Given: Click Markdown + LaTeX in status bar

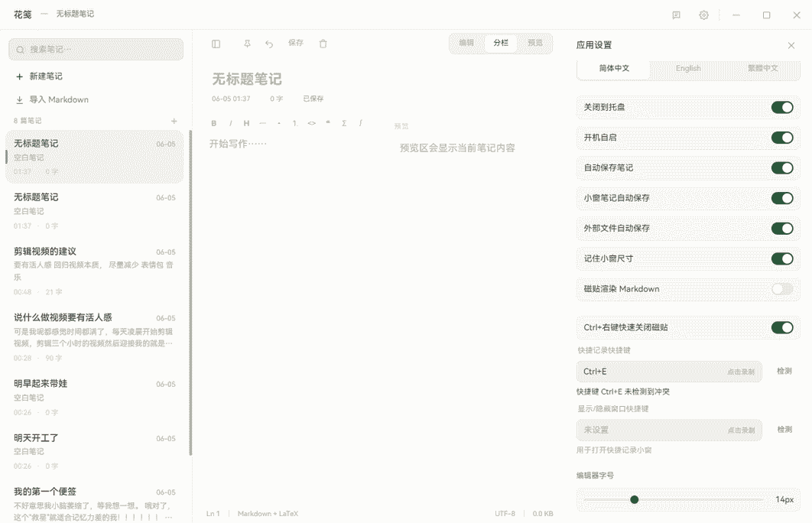Looking at the screenshot, I should [268, 514].
